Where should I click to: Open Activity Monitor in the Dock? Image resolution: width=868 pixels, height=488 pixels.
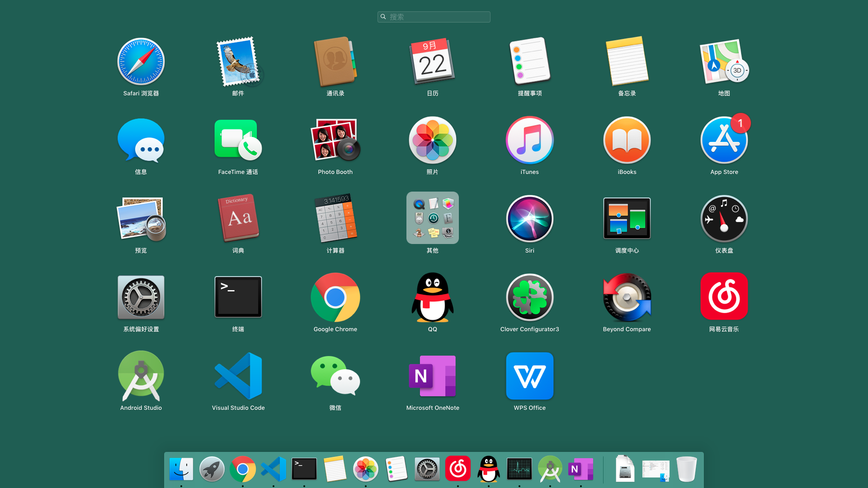519,469
